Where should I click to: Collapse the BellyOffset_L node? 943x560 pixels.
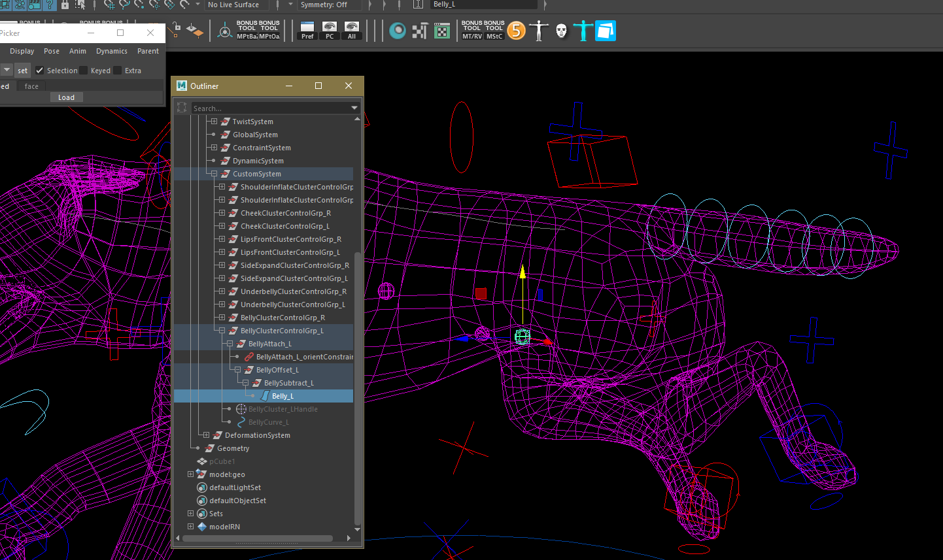click(x=237, y=370)
